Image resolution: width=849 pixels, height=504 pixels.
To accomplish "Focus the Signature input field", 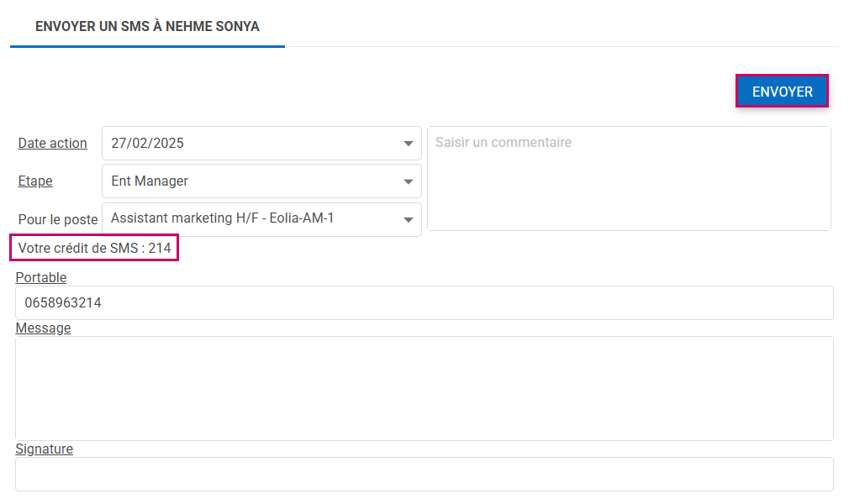I will point(424,475).
